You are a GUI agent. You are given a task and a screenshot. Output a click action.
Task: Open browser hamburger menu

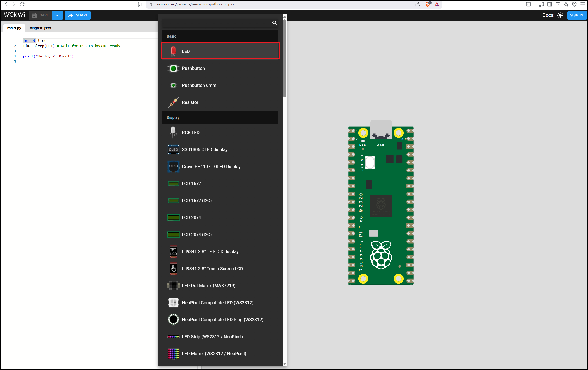(582, 4)
